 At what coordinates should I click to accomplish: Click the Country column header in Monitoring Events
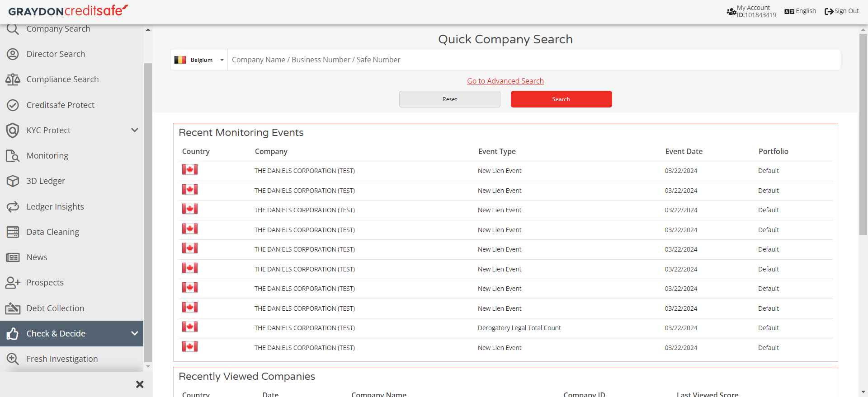coord(196,151)
